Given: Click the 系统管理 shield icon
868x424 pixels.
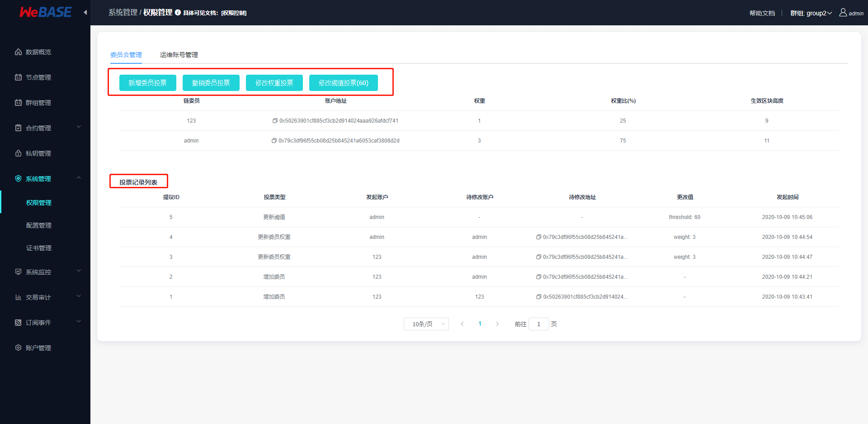Looking at the screenshot, I should [x=18, y=179].
